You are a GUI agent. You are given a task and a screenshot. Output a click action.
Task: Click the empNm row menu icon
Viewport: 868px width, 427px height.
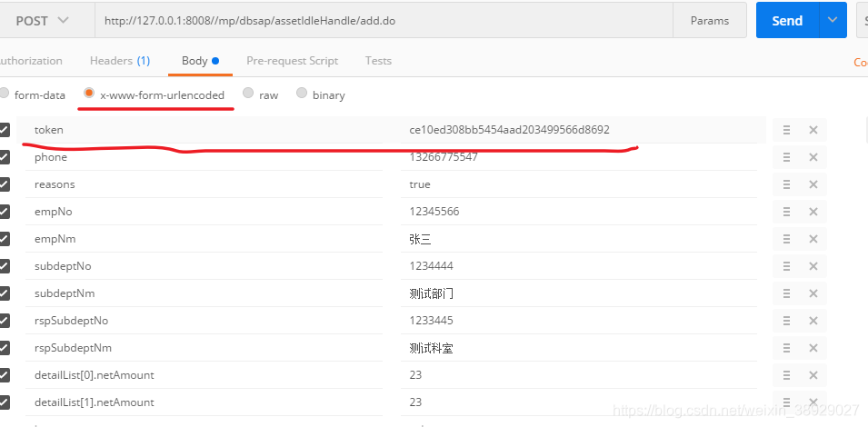point(786,239)
